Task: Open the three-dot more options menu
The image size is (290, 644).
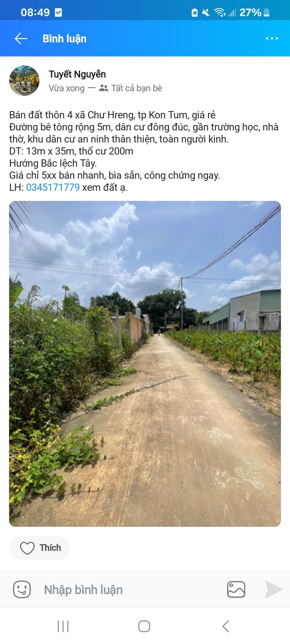Action: click(x=272, y=39)
